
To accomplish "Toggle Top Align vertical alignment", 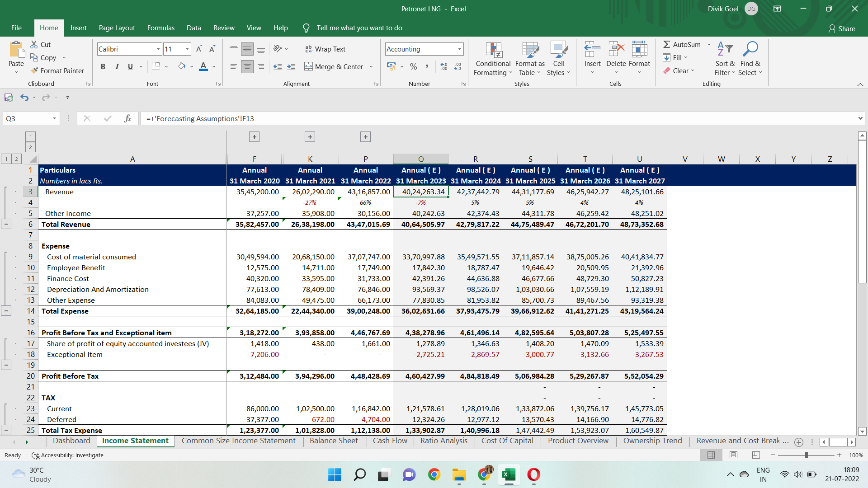I will (x=233, y=48).
